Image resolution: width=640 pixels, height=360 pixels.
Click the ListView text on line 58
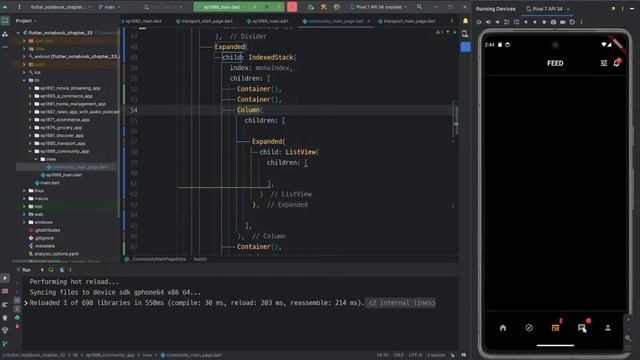click(x=301, y=152)
